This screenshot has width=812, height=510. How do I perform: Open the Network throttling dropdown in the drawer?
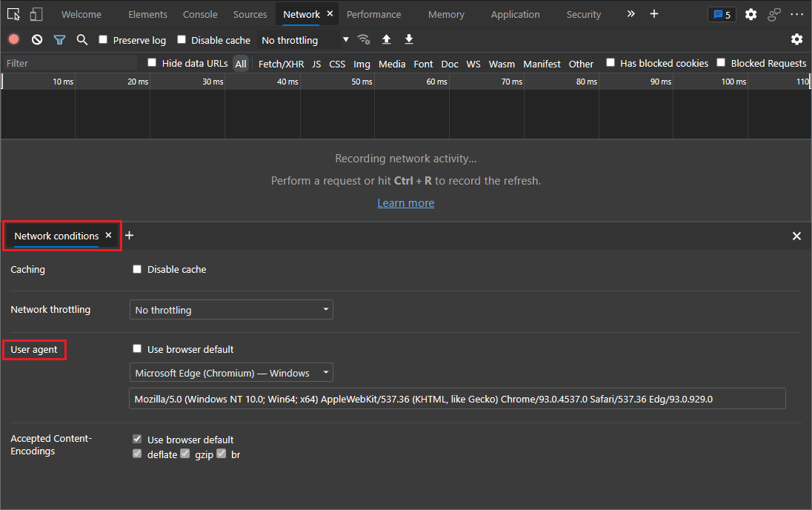[231, 310]
